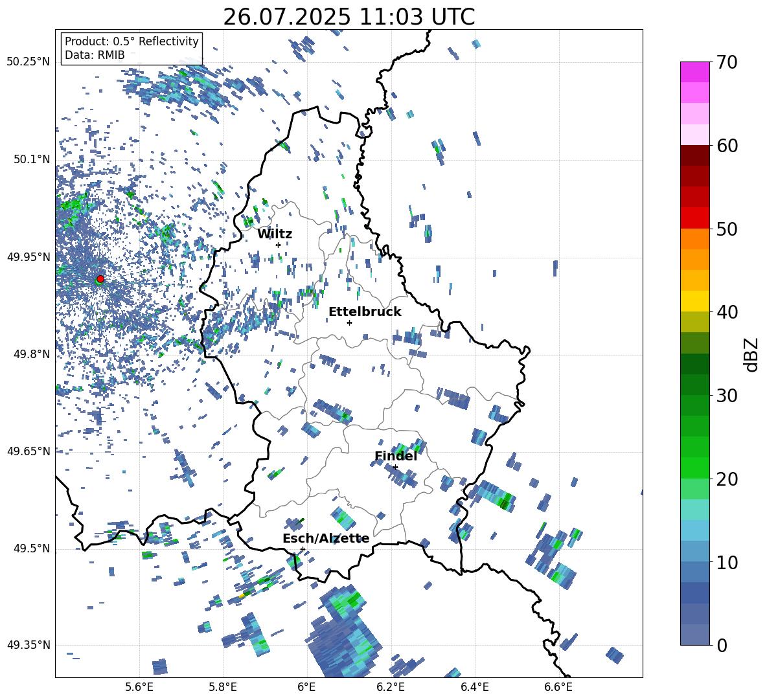Click the 49.35°N latitude label
This screenshot has height=700, width=767.
pyautogui.click(x=29, y=645)
